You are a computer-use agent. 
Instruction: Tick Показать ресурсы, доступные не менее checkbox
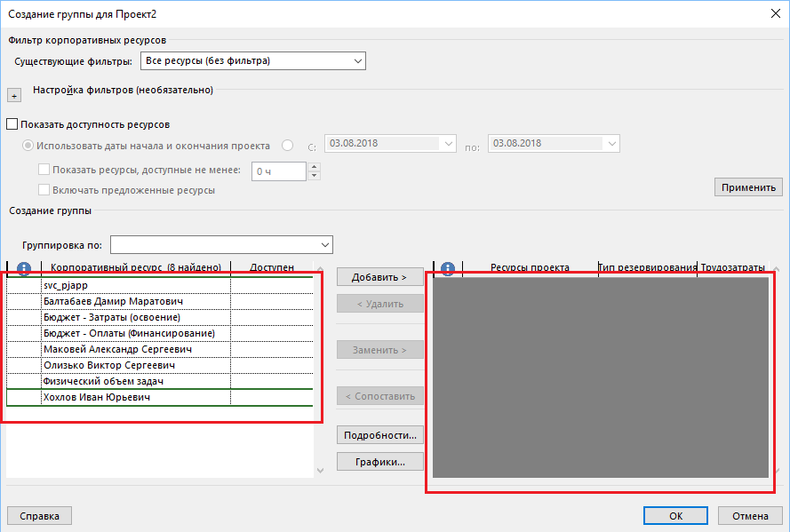click(x=44, y=170)
